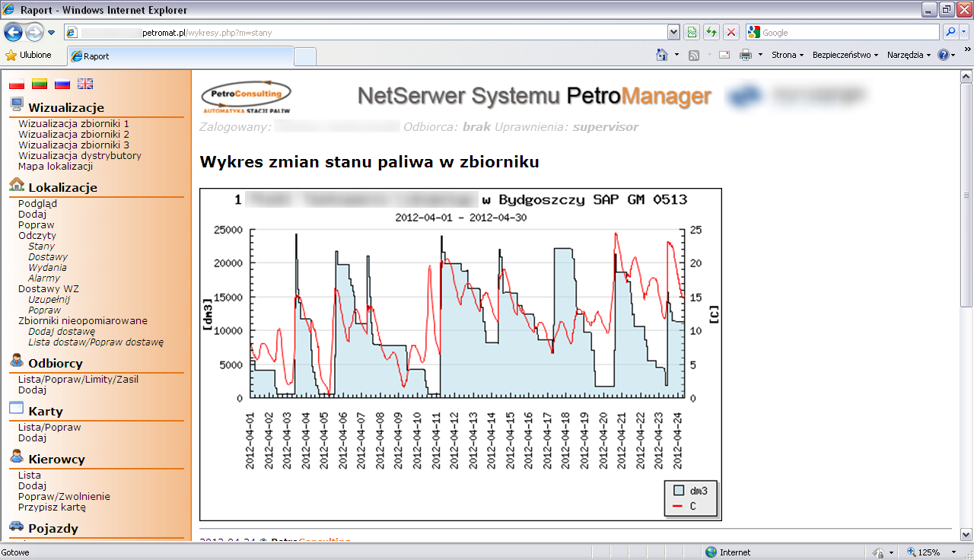
Task: Click the search magnifier button
Action: 950,32
